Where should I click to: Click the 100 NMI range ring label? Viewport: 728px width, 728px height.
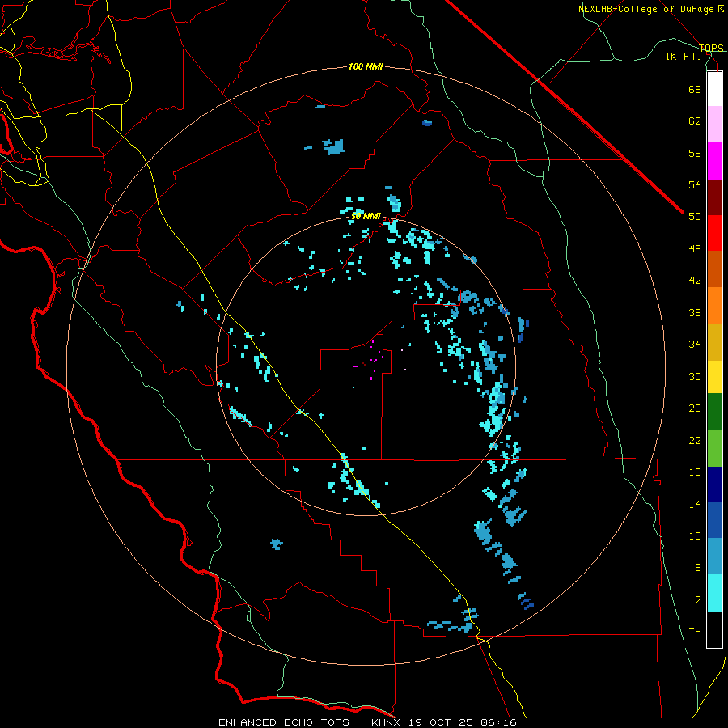[366, 67]
